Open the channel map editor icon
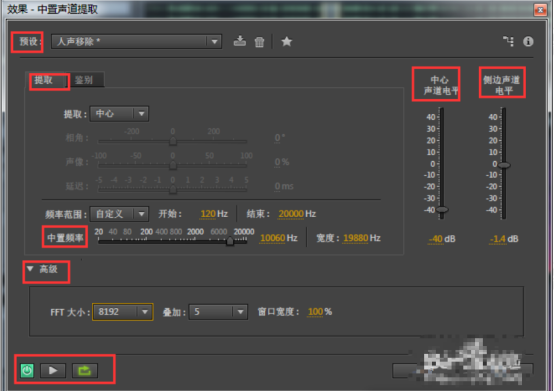 pyautogui.click(x=508, y=41)
